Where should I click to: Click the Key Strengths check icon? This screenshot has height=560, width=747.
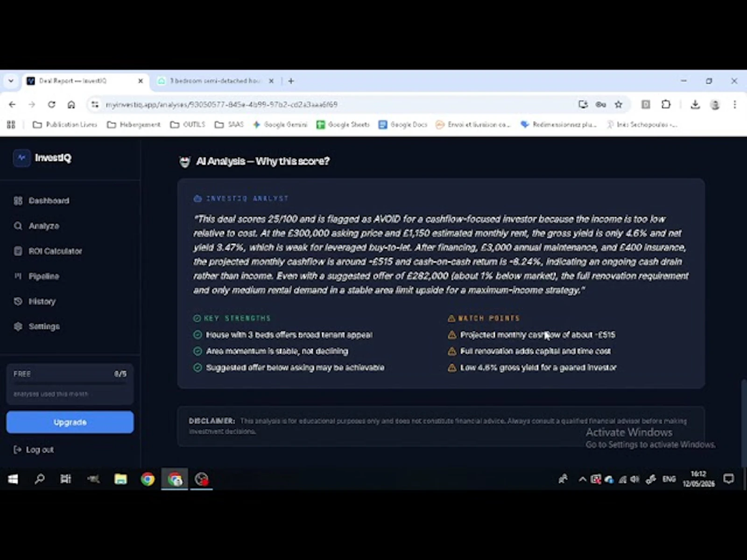197,318
